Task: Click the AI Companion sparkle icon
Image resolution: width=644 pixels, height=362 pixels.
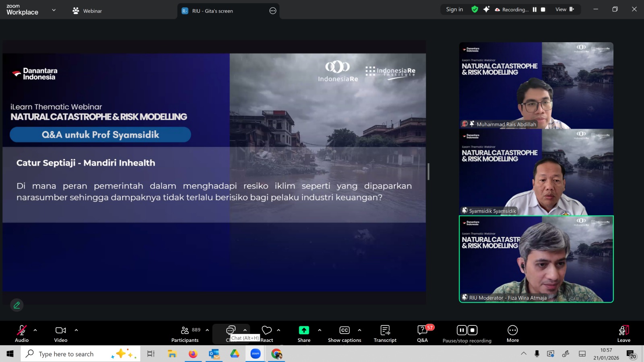Action: [x=486, y=9]
